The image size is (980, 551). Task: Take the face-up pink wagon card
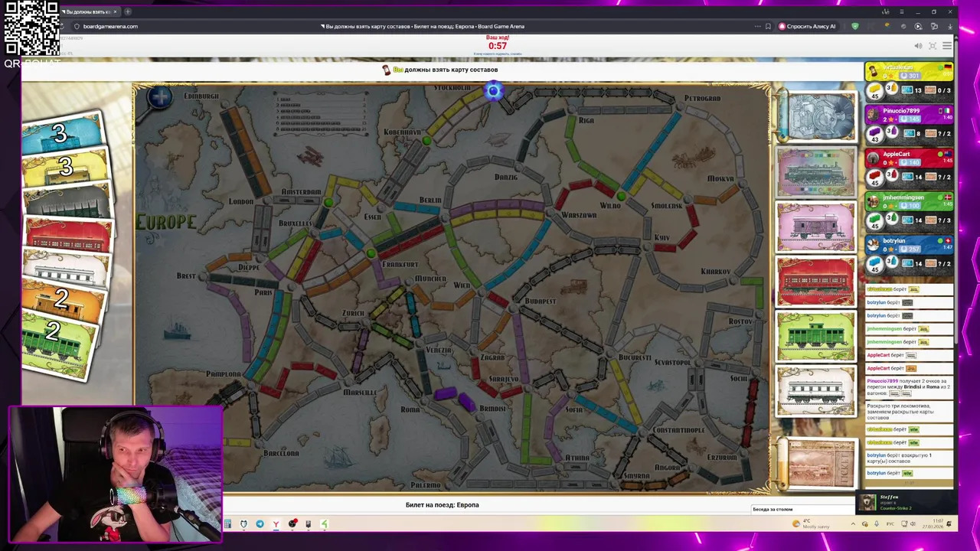click(x=815, y=227)
